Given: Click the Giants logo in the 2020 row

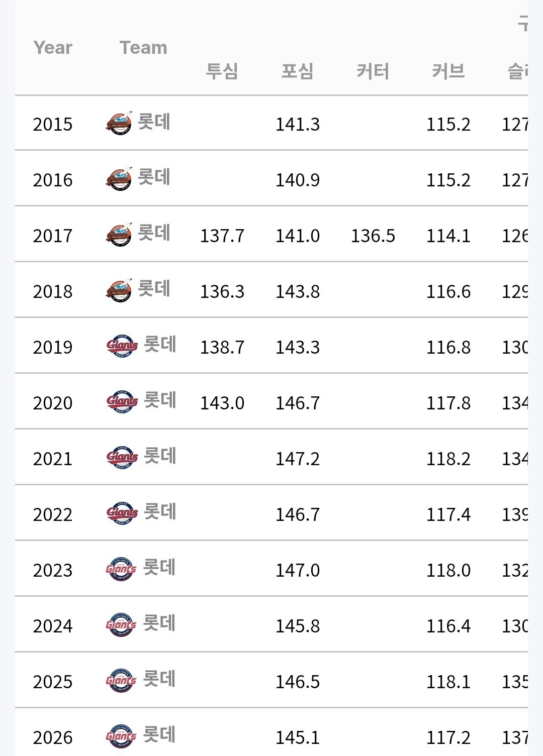Looking at the screenshot, I should tap(122, 402).
